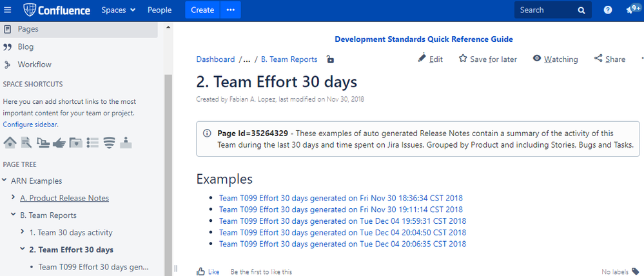Collapse the ARN Examples tree node
Viewport: 644px width, 276px height.
pyautogui.click(x=4, y=181)
